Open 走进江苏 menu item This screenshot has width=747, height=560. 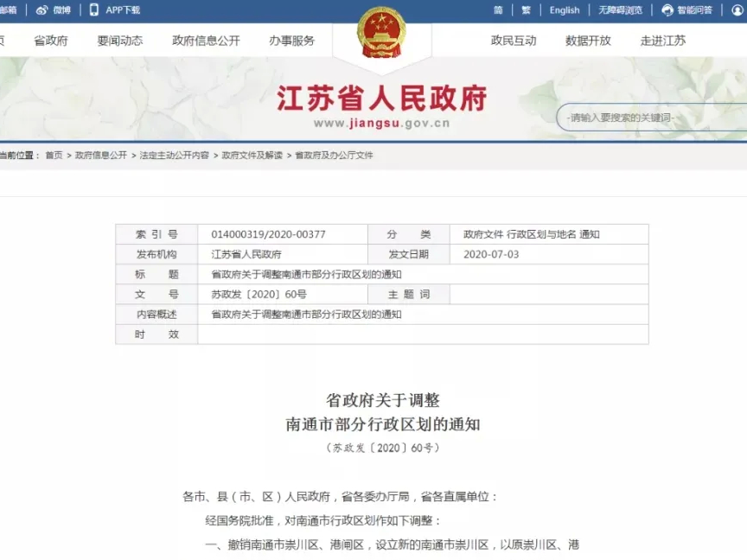point(663,41)
